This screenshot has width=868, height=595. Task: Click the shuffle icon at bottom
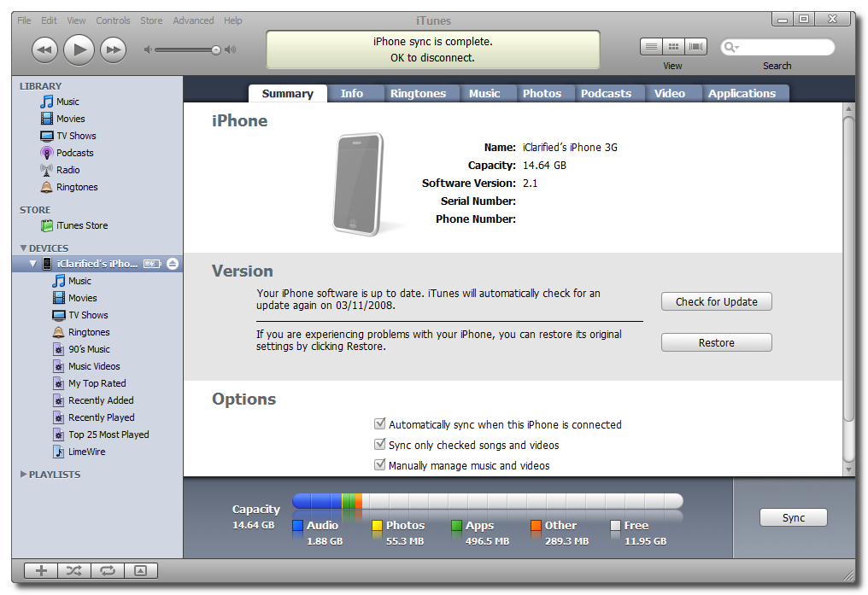(74, 571)
